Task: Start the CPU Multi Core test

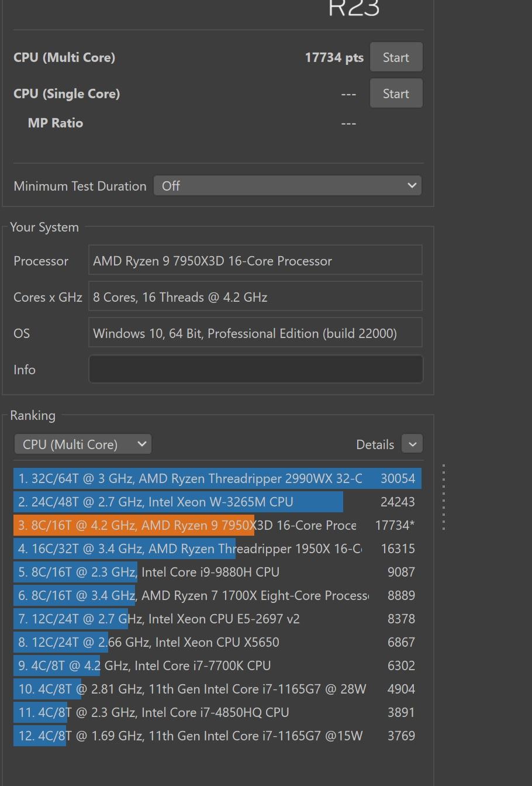Action: point(396,57)
